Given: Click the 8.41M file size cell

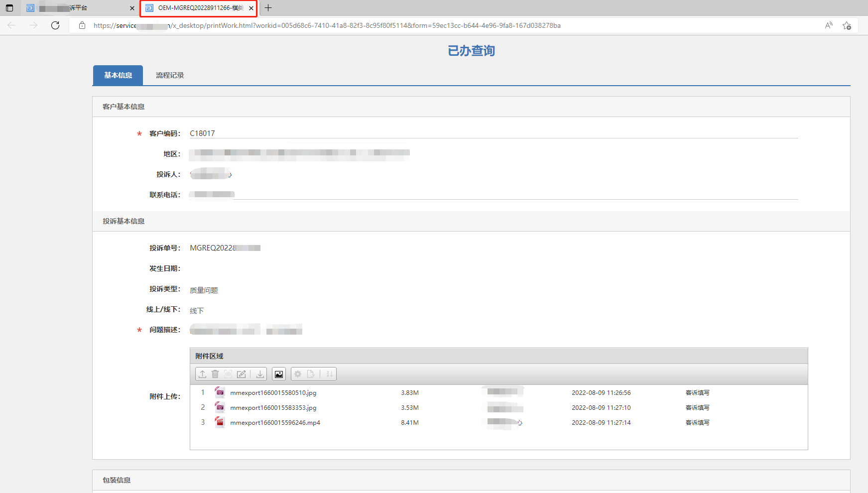Looking at the screenshot, I should pos(410,423).
